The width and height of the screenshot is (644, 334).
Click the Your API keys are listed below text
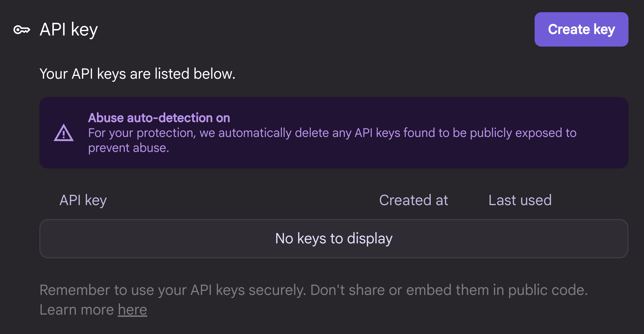pos(138,73)
